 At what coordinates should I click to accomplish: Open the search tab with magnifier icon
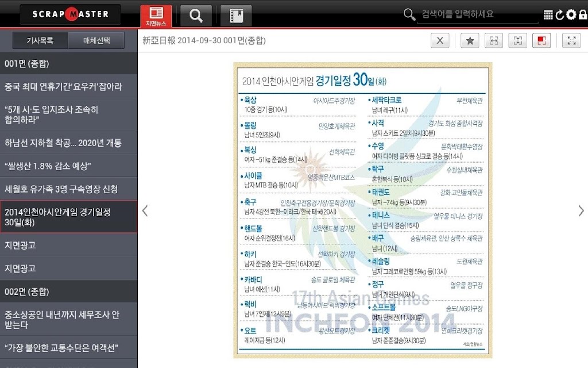pos(196,16)
